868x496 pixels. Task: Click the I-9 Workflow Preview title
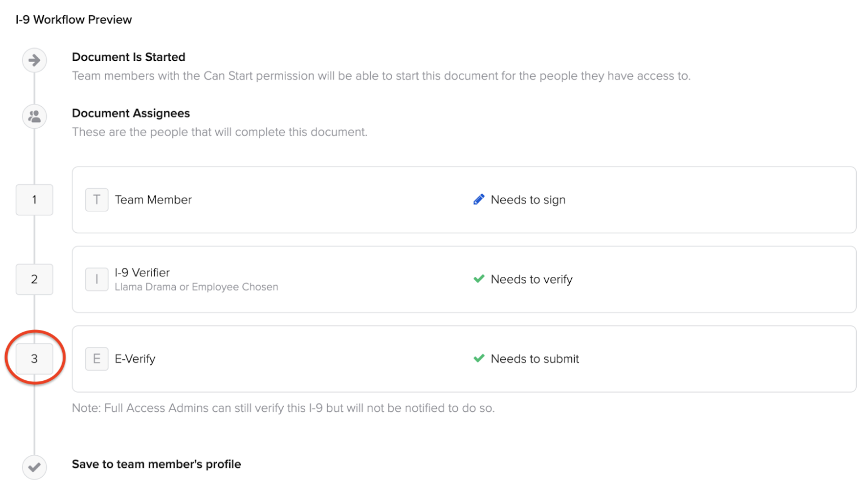[x=73, y=20]
